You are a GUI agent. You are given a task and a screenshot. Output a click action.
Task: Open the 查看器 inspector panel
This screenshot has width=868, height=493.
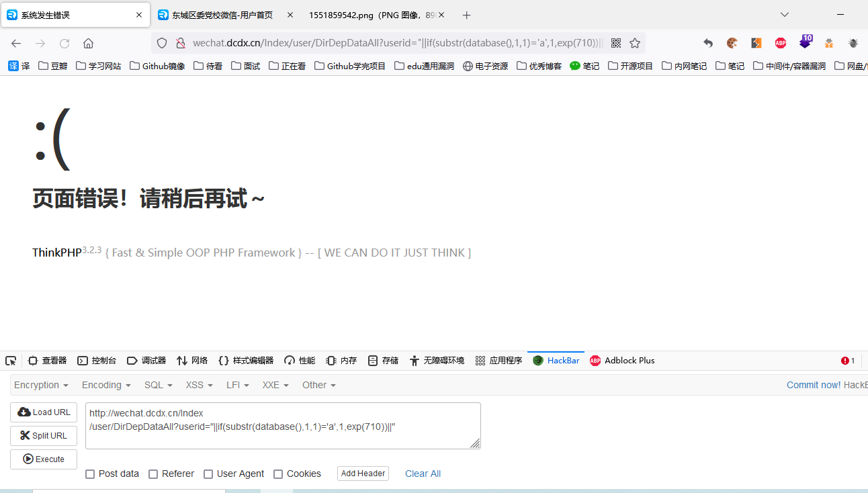point(47,361)
